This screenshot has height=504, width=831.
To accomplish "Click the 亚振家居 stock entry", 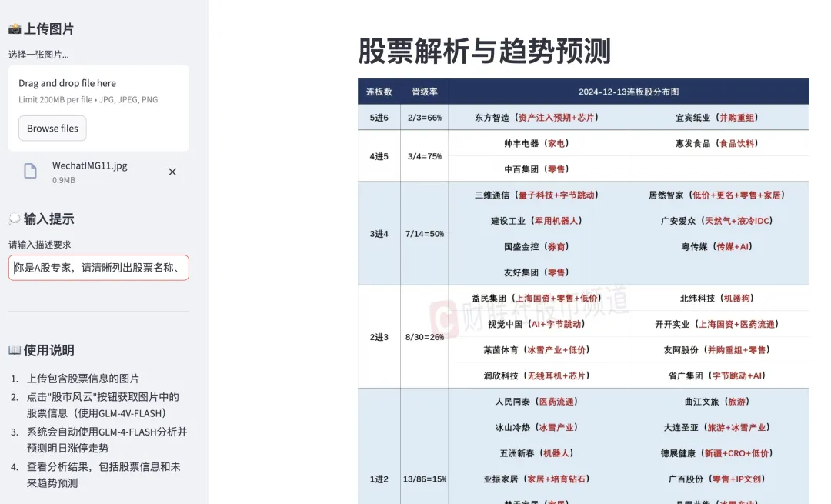I will point(537,479).
